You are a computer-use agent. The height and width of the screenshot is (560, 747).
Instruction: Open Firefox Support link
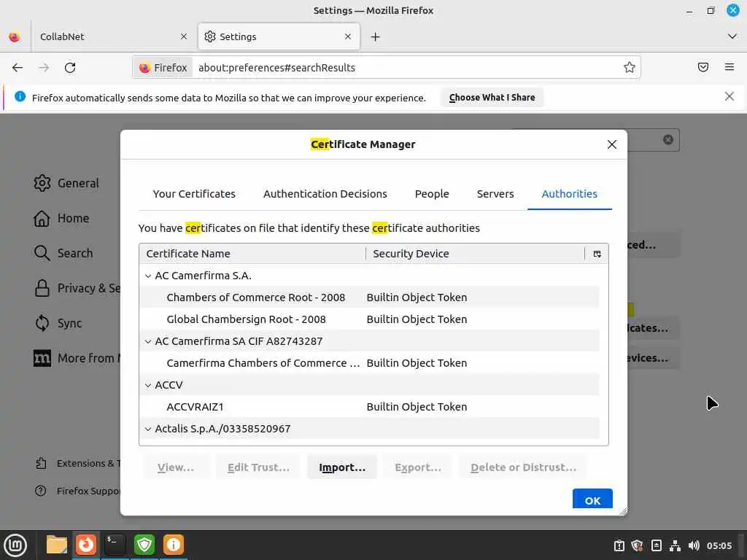pos(79,491)
